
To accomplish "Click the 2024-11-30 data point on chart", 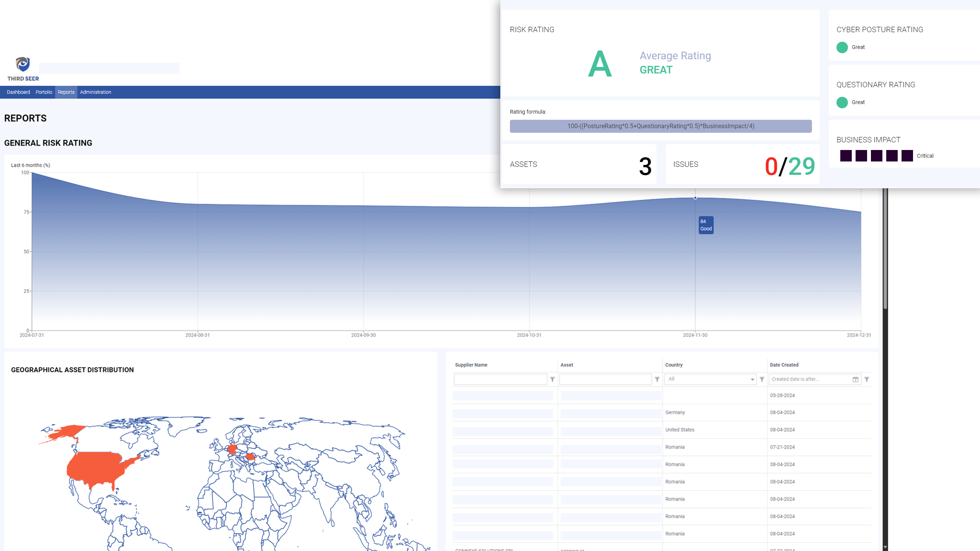I will (x=695, y=198).
